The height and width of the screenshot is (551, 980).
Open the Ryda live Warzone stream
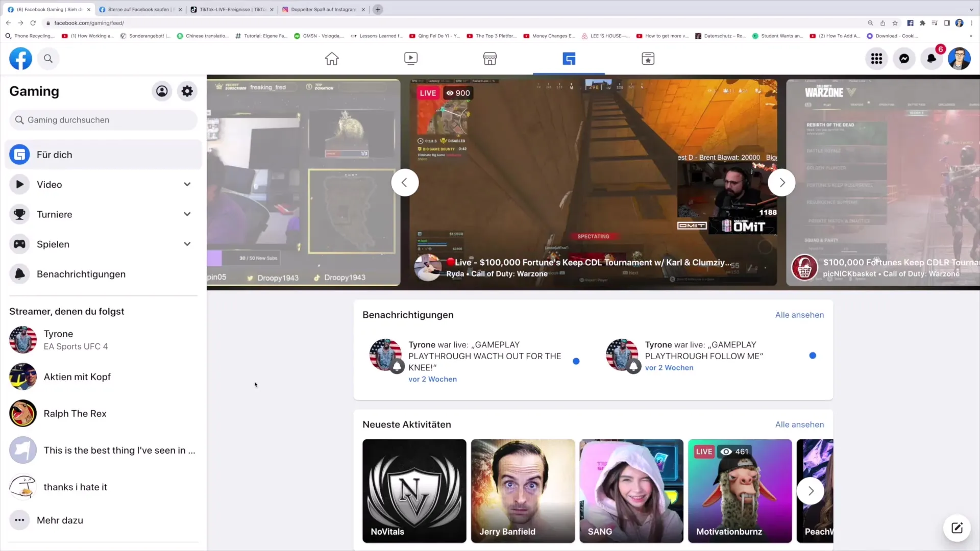pyautogui.click(x=593, y=182)
